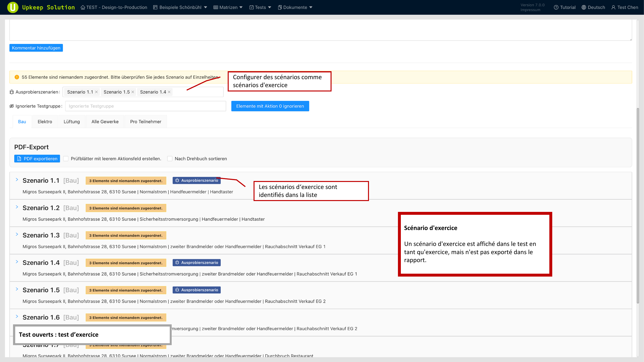This screenshot has width=644, height=362.
Task: Switch to the Pro Teilnehmer tab
Action: click(146, 122)
